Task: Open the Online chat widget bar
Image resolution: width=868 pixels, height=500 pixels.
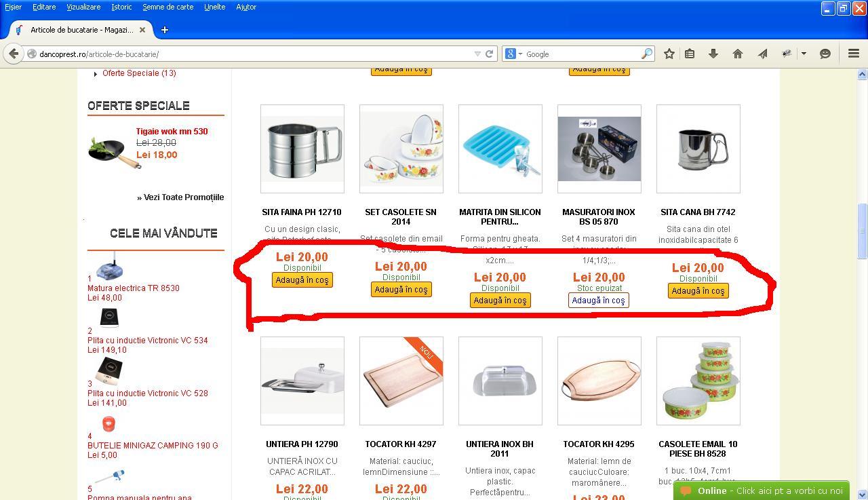Action: pos(761,491)
